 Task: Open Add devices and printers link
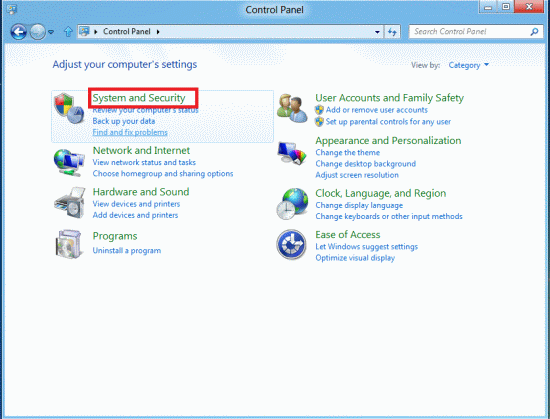(135, 215)
